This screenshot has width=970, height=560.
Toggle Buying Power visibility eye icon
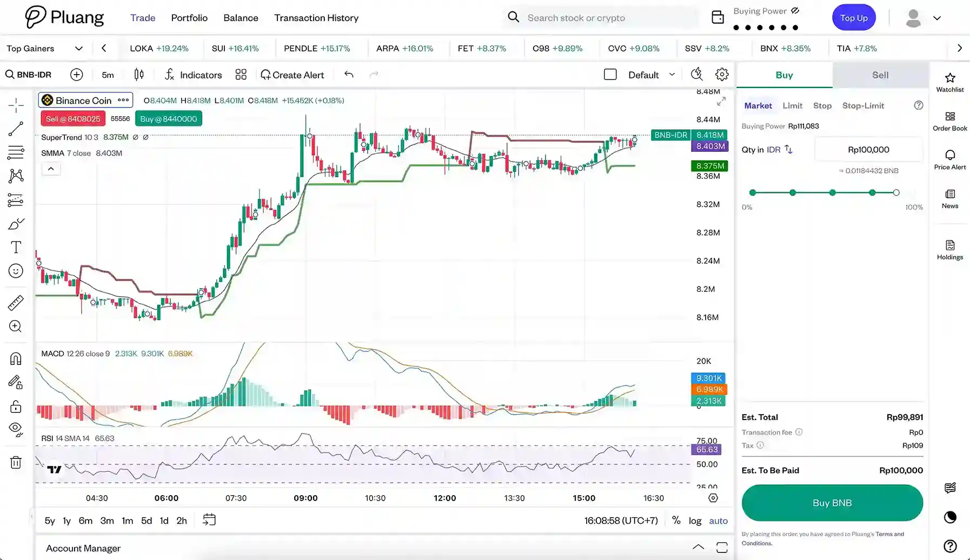click(795, 11)
